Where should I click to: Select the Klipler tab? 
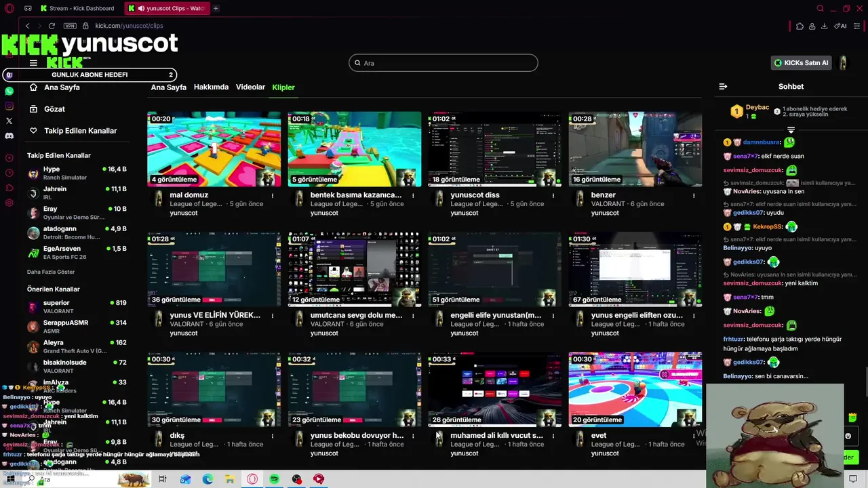pos(283,87)
